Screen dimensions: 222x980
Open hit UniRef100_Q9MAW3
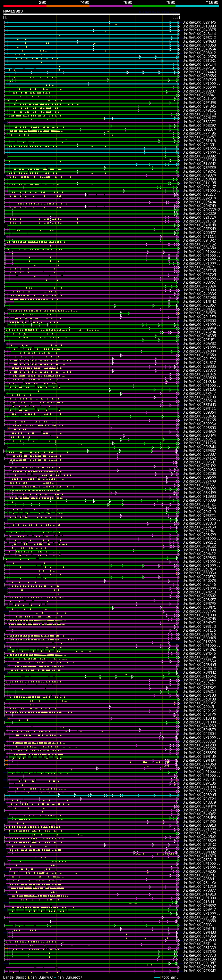(x=199, y=41)
